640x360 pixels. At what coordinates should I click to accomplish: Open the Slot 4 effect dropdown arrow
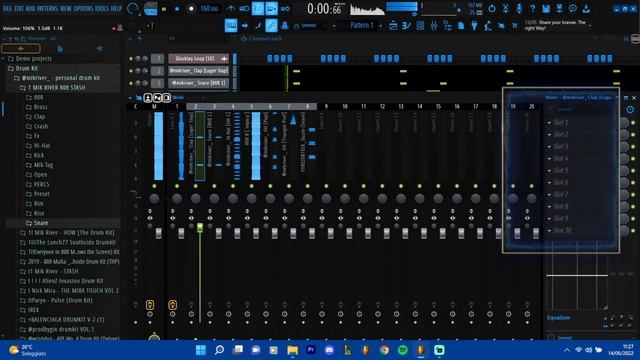click(x=549, y=158)
